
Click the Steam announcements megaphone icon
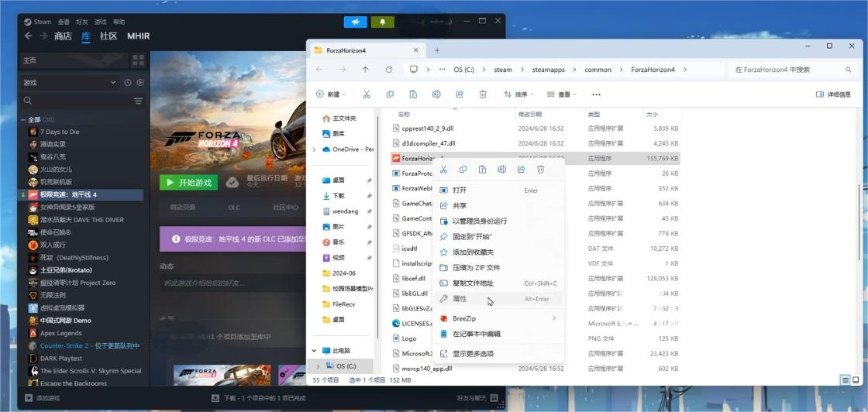[355, 22]
